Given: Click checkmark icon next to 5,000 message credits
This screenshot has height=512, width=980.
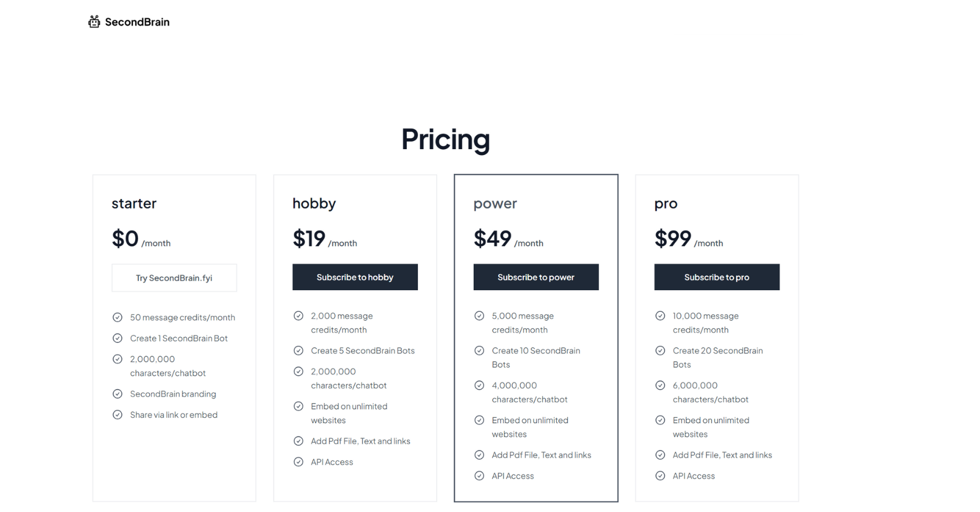Looking at the screenshot, I should [x=479, y=316].
